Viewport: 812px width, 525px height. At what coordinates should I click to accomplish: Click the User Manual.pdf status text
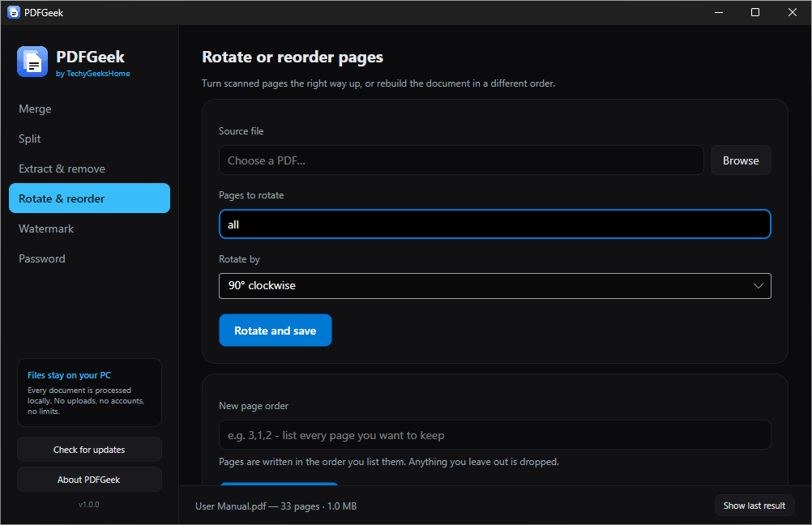(x=276, y=506)
